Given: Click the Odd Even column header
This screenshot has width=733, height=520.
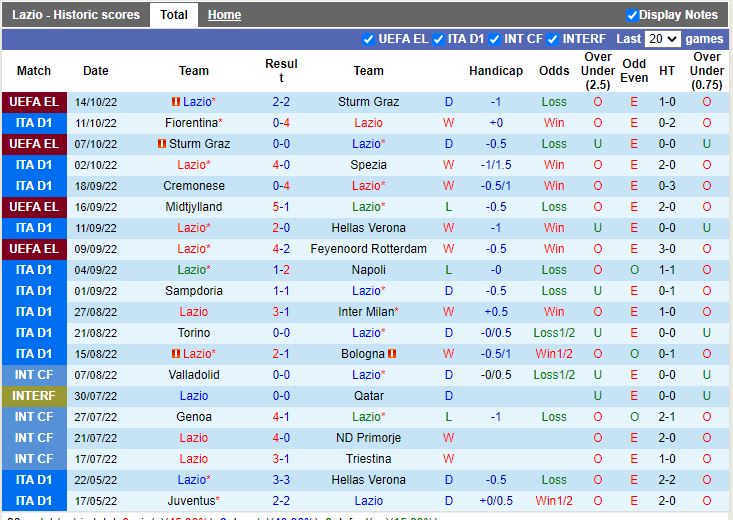Looking at the screenshot, I should click(634, 71).
